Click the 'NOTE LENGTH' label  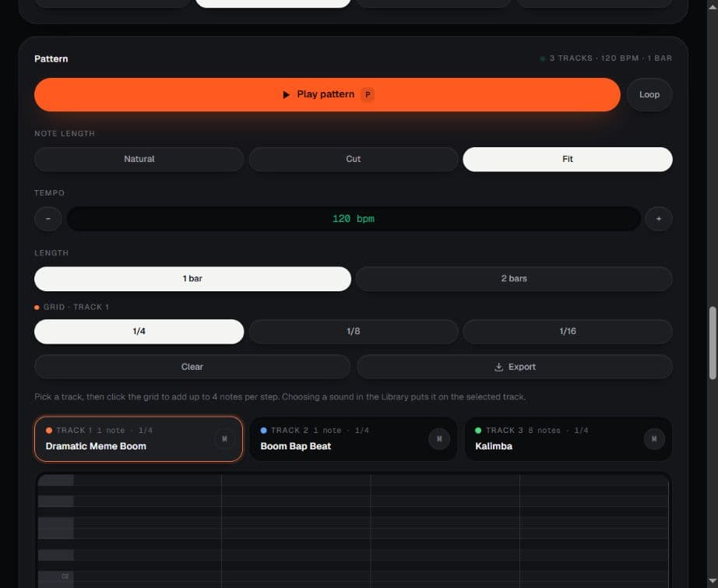pos(65,133)
